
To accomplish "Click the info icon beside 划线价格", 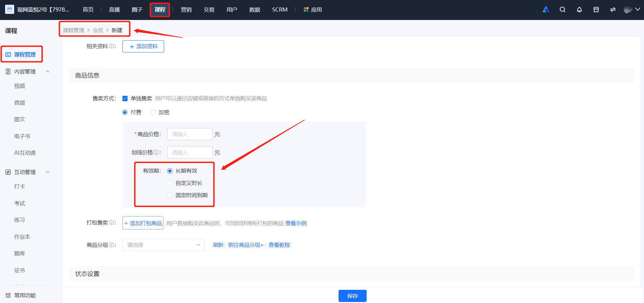I will click(156, 152).
